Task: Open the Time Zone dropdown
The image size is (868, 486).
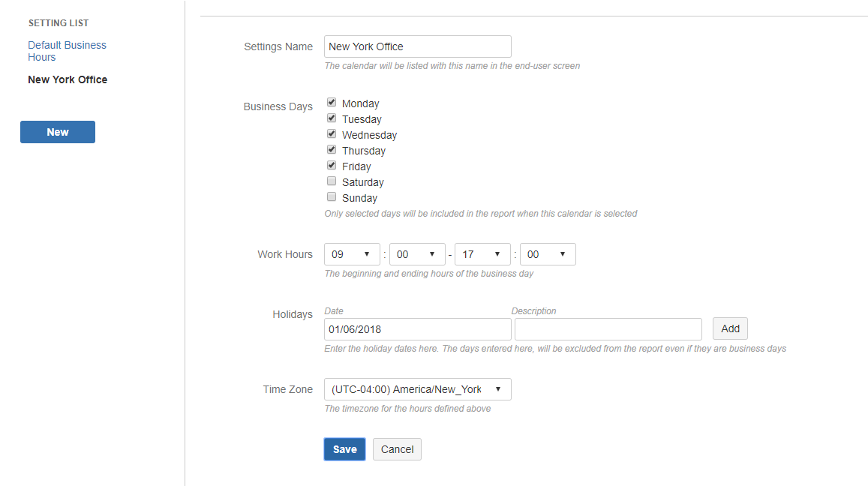Action: click(417, 389)
